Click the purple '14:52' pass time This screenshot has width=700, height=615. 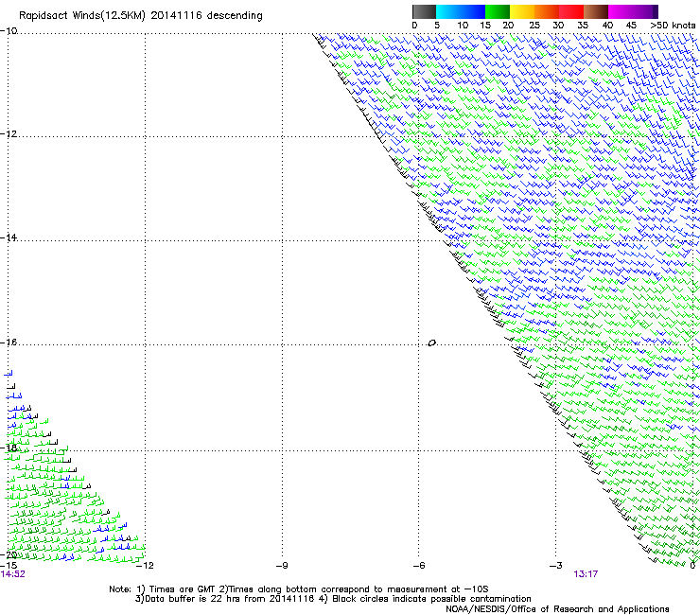13,574
